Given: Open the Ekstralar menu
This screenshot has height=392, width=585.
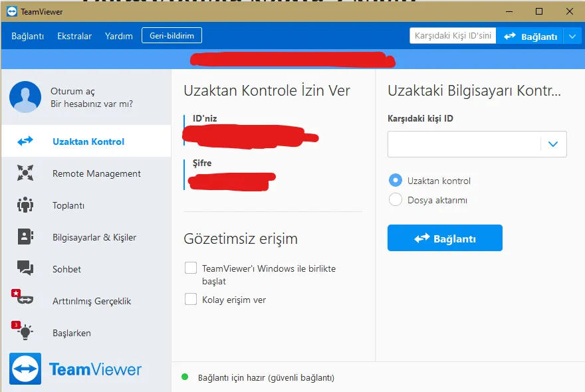Looking at the screenshot, I should point(74,36).
